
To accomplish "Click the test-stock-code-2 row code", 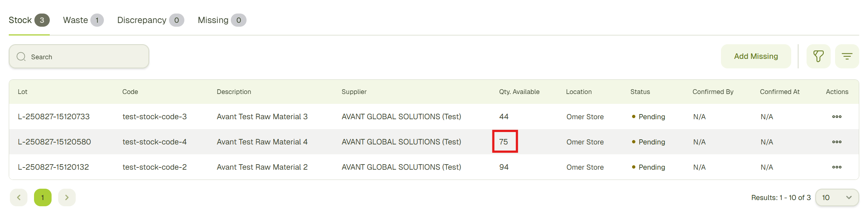I will tap(154, 167).
